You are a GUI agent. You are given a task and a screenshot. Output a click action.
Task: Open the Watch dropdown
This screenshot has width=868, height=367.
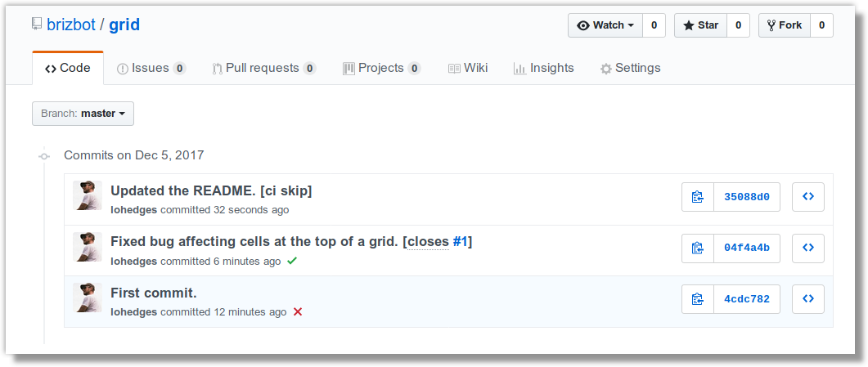click(605, 25)
